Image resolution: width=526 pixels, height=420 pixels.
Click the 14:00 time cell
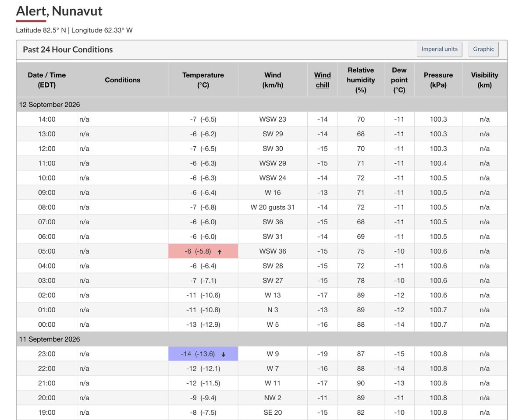pyautogui.click(x=47, y=119)
